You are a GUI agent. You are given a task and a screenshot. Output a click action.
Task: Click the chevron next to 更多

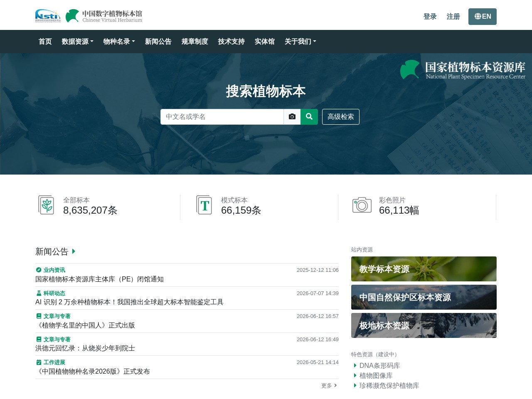pos(335,386)
